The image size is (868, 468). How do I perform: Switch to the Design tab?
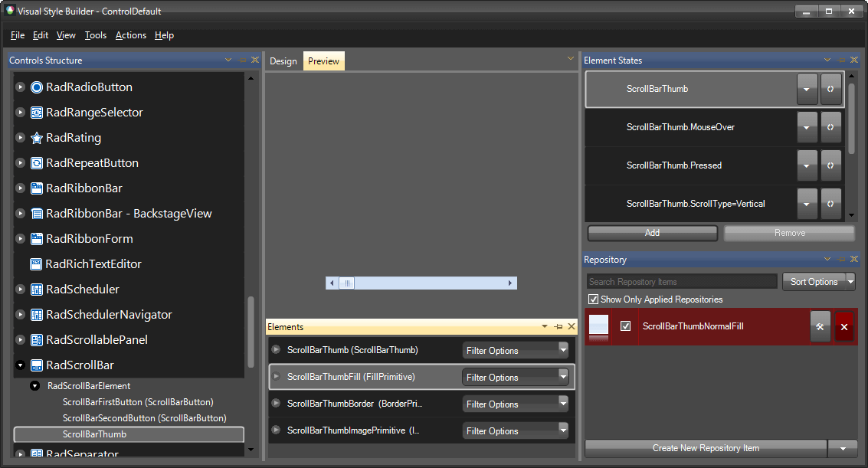[x=283, y=61]
